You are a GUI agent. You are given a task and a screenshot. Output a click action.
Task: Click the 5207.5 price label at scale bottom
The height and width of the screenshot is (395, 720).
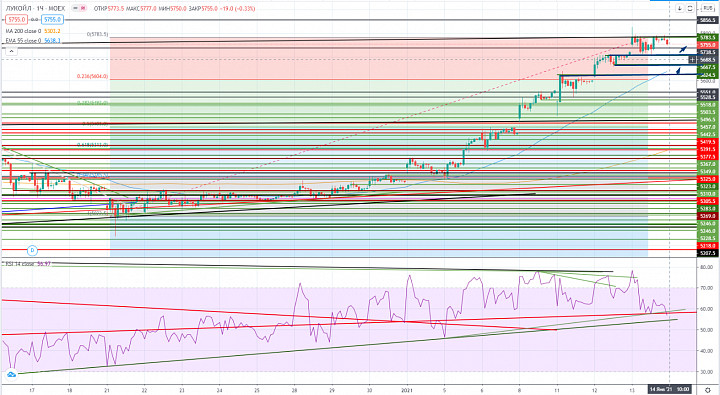[707, 253]
